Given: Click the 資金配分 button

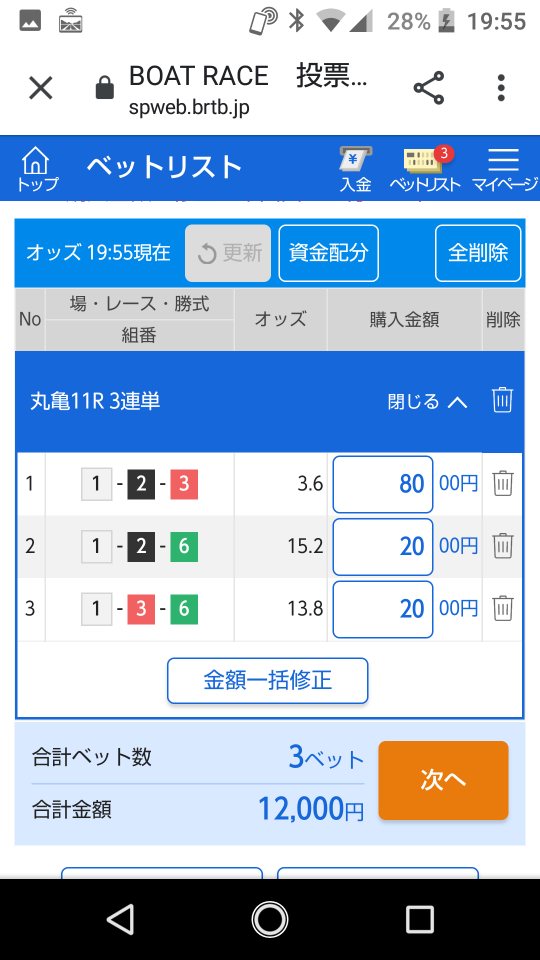Looking at the screenshot, I should tap(329, 253).
